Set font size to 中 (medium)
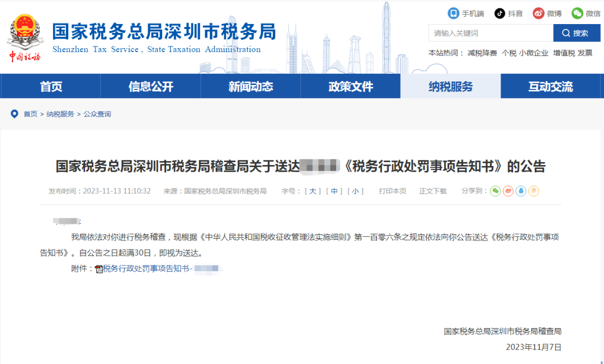604x364 pixels. pos(334,191)
